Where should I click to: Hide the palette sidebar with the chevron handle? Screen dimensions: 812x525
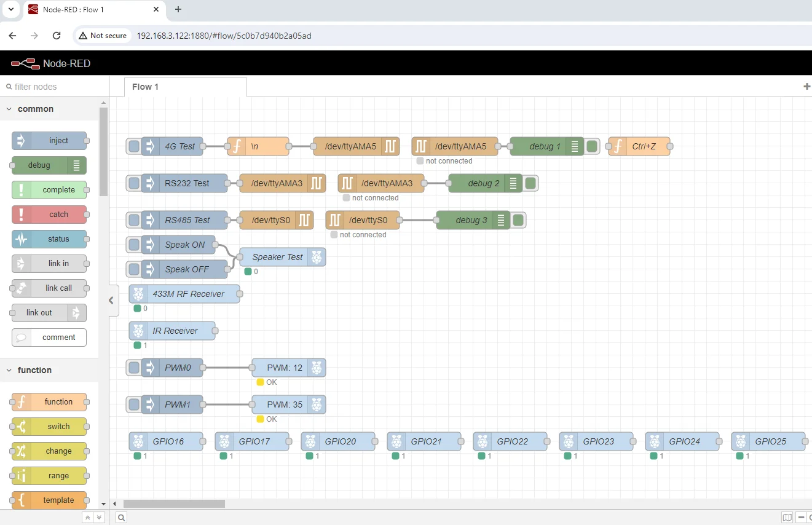tap(111, 301)
